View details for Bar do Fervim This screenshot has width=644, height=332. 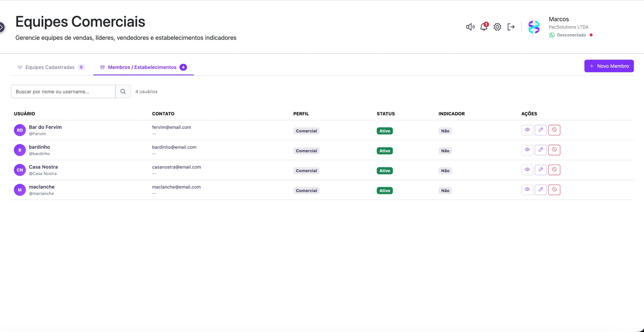tap(527, 130)
